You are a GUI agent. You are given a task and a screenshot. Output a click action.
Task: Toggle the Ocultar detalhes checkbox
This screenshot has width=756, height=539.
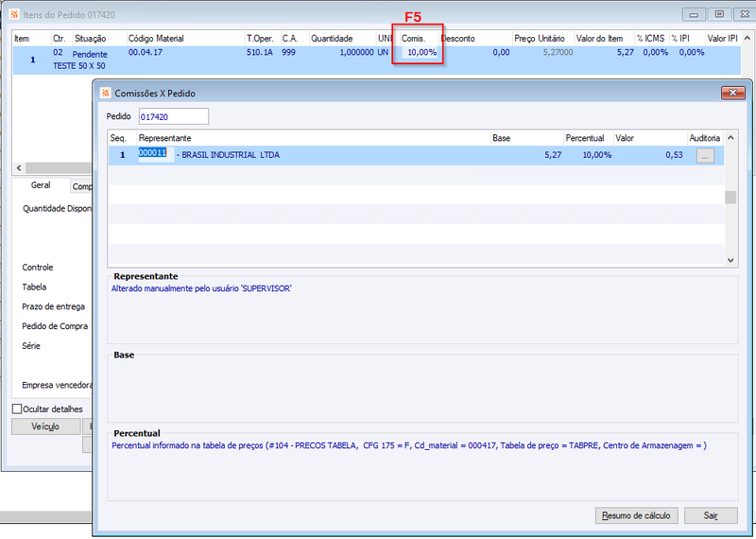pyautogui.click(x=17, y=409)
